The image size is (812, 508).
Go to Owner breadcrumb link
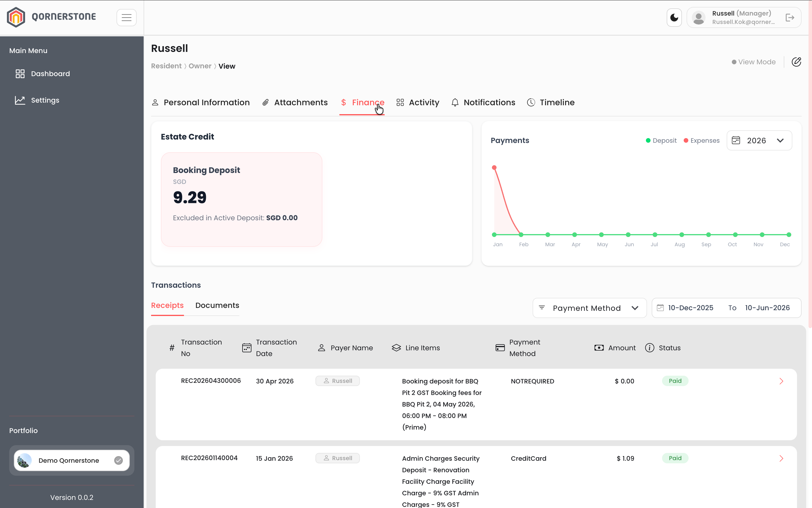[200, 66]
